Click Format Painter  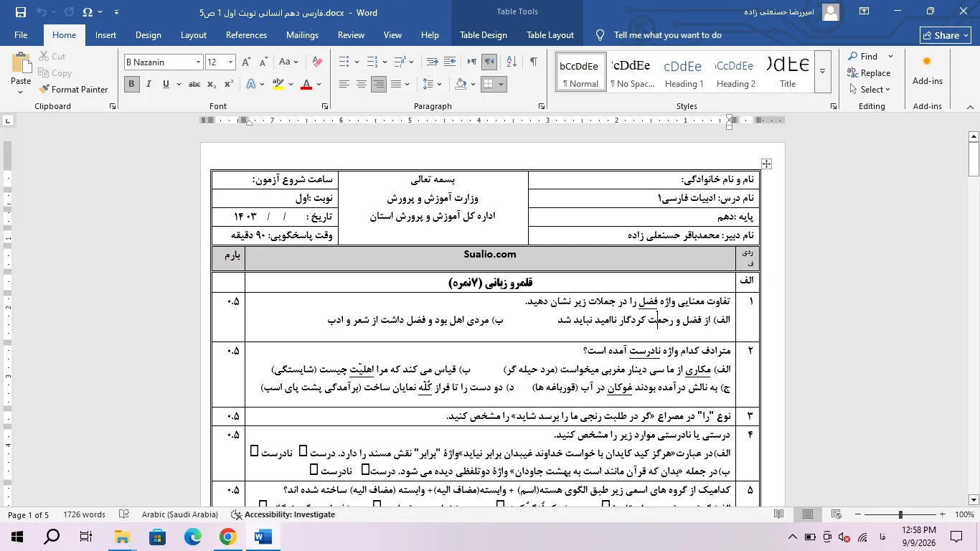click(72, 90)
